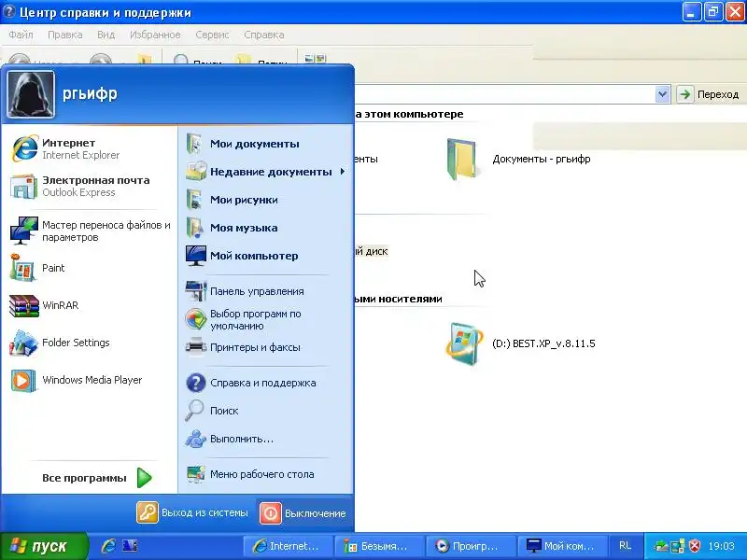Click the user account picture

[31, 94]
